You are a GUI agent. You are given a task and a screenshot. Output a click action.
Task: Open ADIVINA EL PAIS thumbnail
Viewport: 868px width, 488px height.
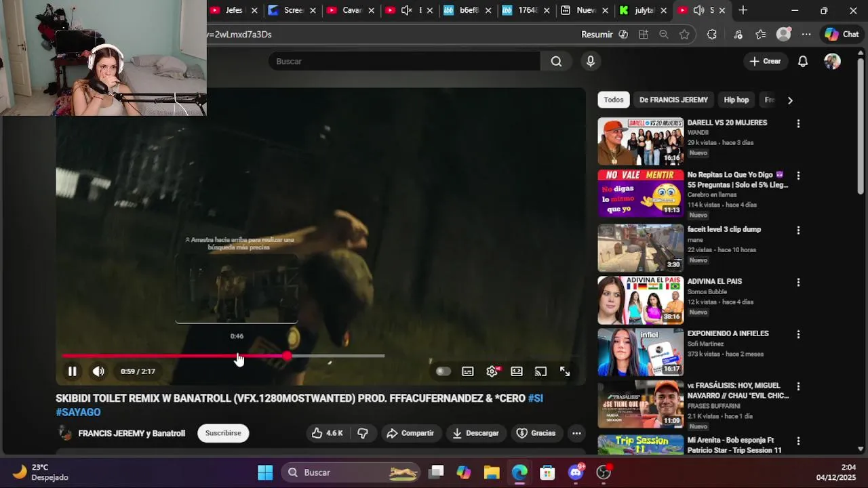(x=640, y=300)
